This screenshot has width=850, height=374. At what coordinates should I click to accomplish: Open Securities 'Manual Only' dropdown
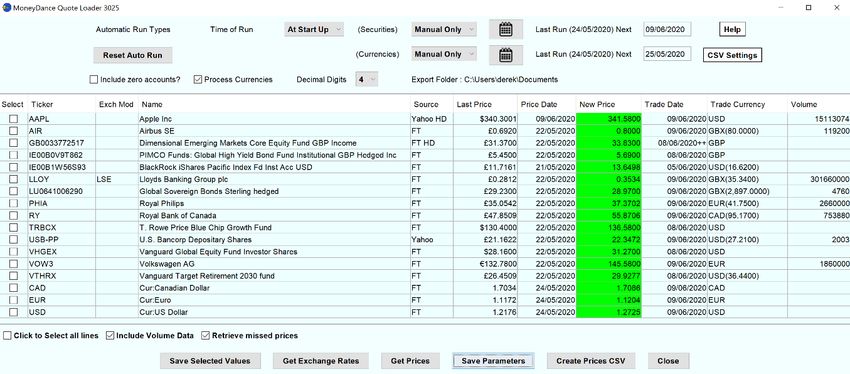444,29
